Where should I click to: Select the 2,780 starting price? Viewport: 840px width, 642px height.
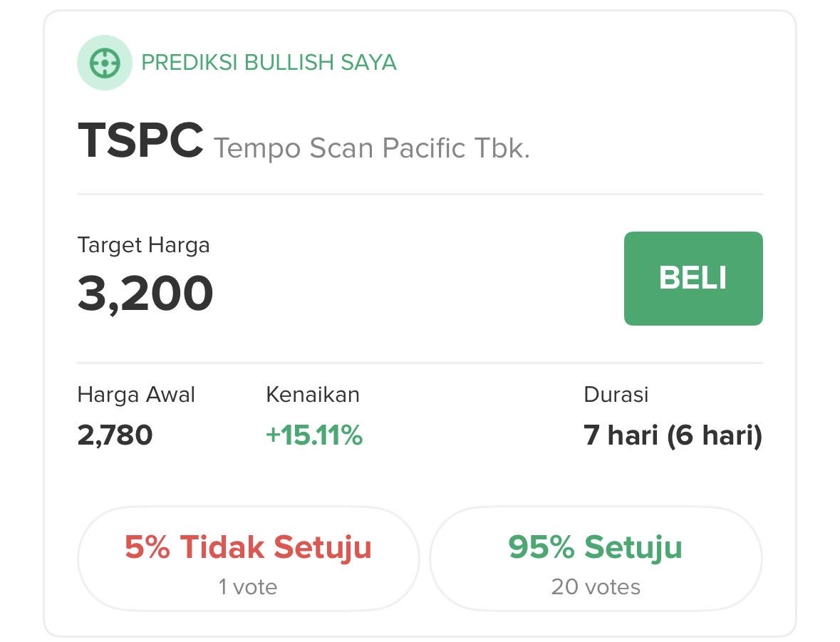pyautogui.click(x=115, y=435)
